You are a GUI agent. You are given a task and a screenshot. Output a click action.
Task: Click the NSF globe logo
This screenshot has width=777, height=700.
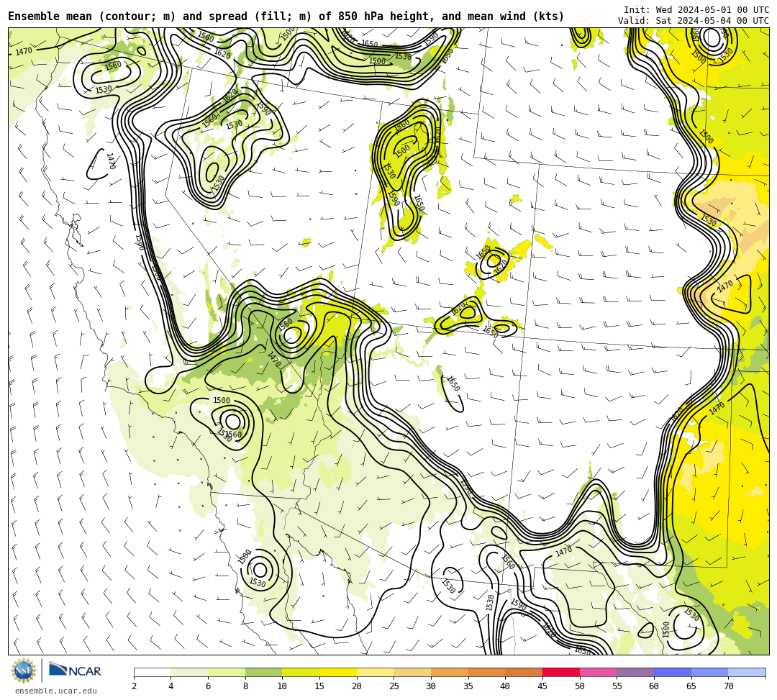coord(24,671)
